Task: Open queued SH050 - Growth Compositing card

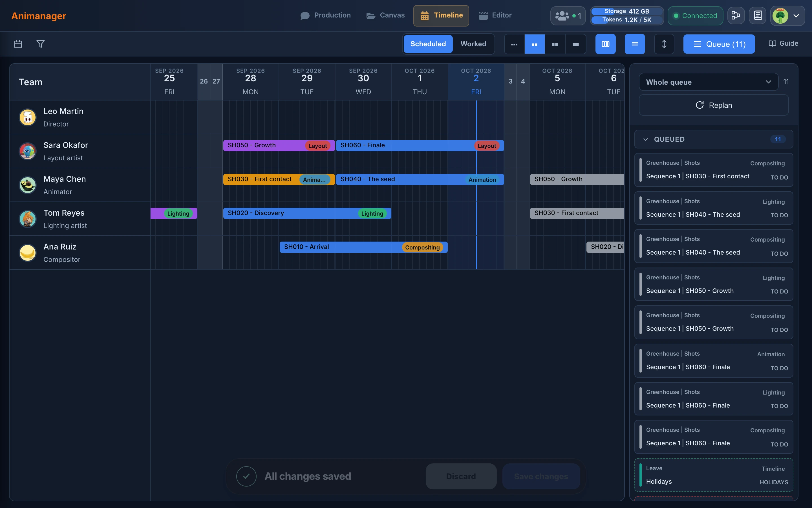Action: 714,322
